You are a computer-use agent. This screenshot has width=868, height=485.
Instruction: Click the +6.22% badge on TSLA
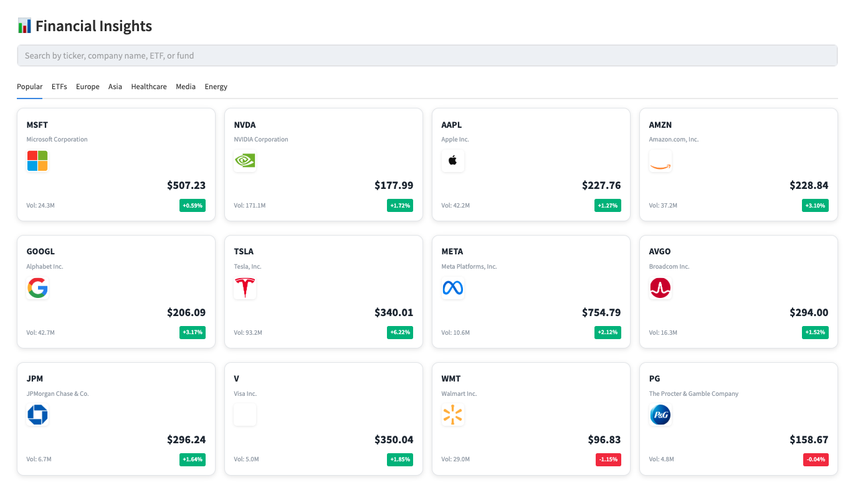(400, 332)
